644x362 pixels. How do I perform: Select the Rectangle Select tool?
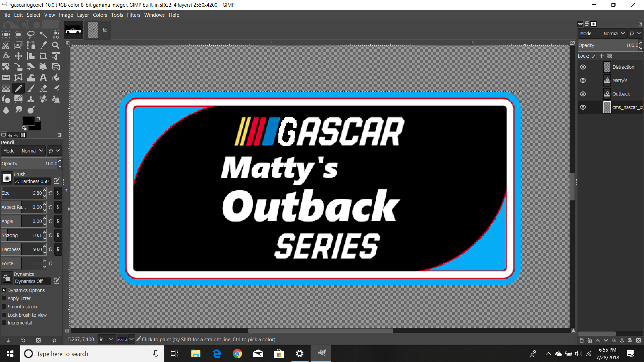6,35
